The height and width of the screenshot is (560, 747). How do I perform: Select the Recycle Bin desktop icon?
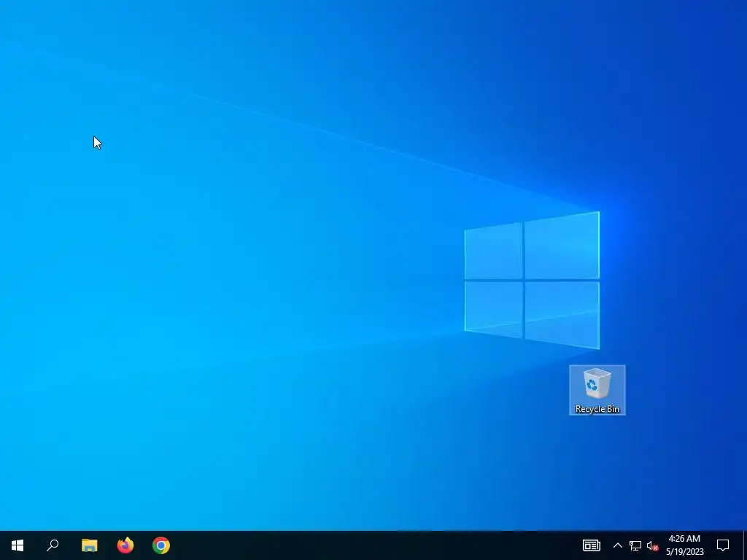coord(597,390)
